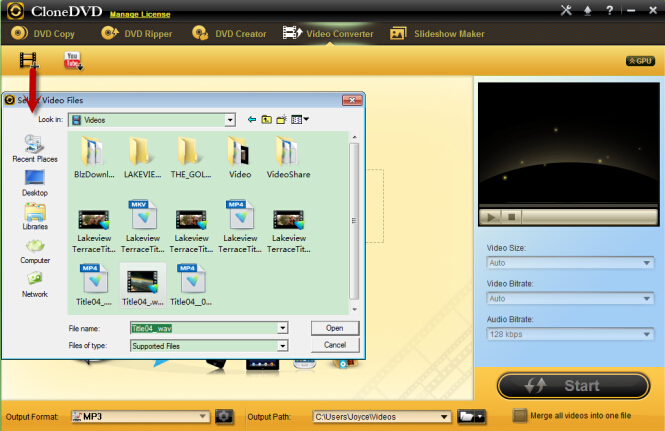Click the File name input field
The height and width of the screenshot is (431, 665).
pos(204,328)
